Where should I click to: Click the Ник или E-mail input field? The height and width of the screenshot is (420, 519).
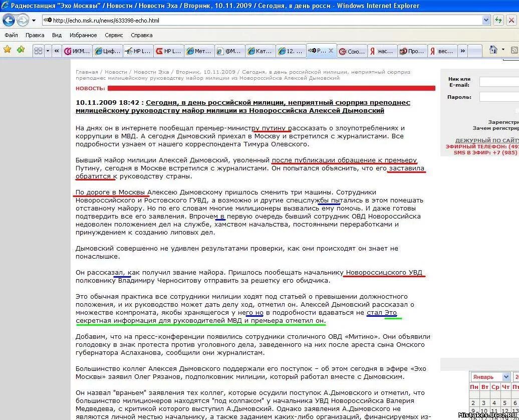click(499, 82)
